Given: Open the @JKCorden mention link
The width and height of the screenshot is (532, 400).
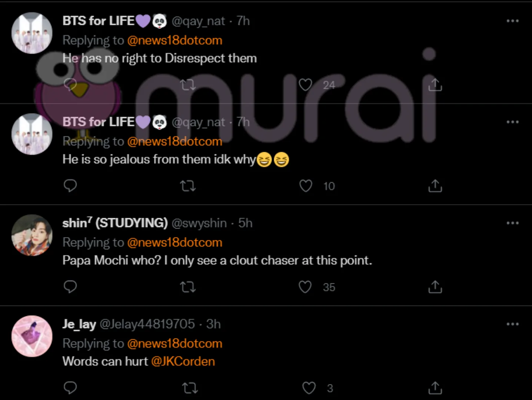Looking at the screenshot, I should tap(183, 361).
